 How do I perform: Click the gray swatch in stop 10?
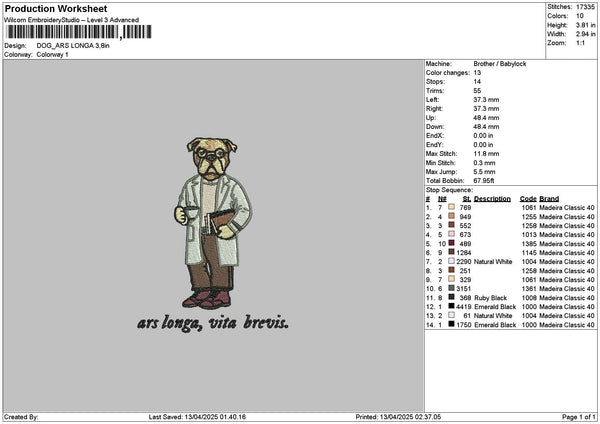pyautogui.click(x=452, y=288)
